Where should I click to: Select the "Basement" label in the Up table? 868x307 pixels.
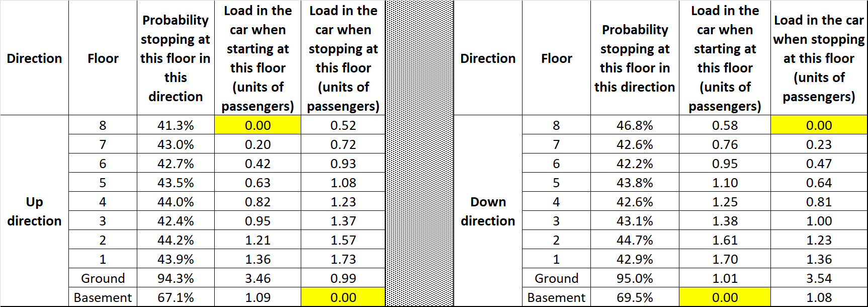103,297
